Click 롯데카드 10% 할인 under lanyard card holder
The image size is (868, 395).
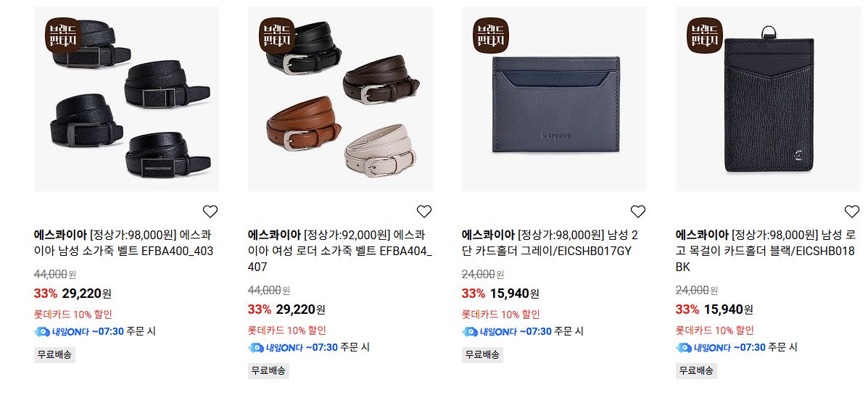pyautogui.click(x=715, y=330)
